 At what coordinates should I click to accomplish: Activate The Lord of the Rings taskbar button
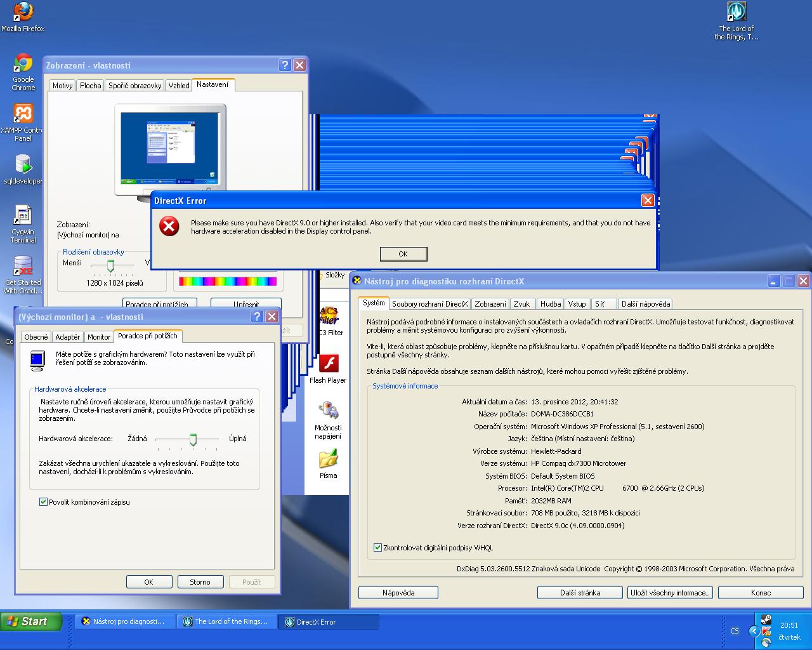(x=227, y=622)
